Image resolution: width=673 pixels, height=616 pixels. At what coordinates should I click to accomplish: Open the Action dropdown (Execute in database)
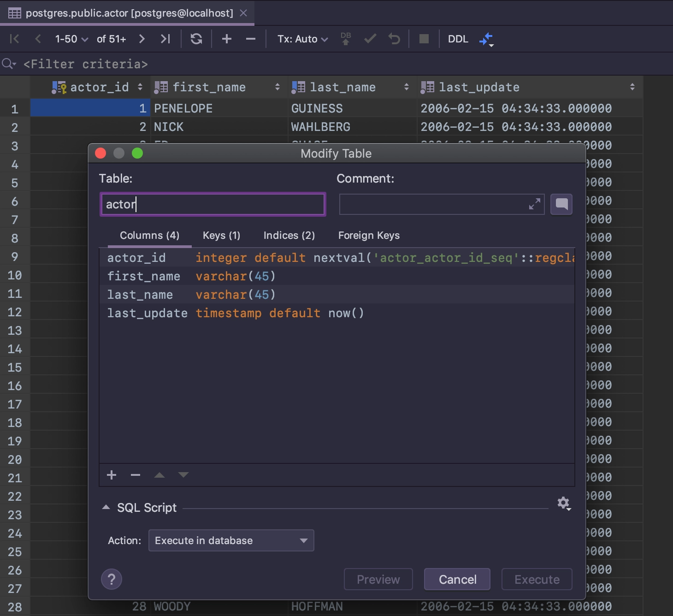coord(231,540)
